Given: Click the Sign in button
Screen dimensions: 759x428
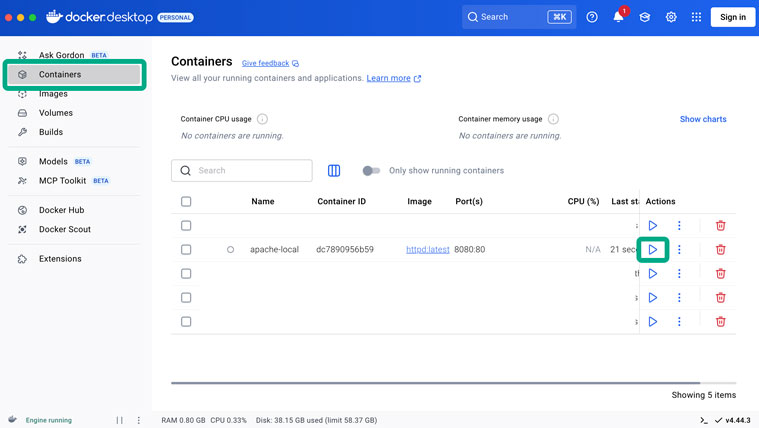Looking at the screenshot, I should [x=732, y=17].
